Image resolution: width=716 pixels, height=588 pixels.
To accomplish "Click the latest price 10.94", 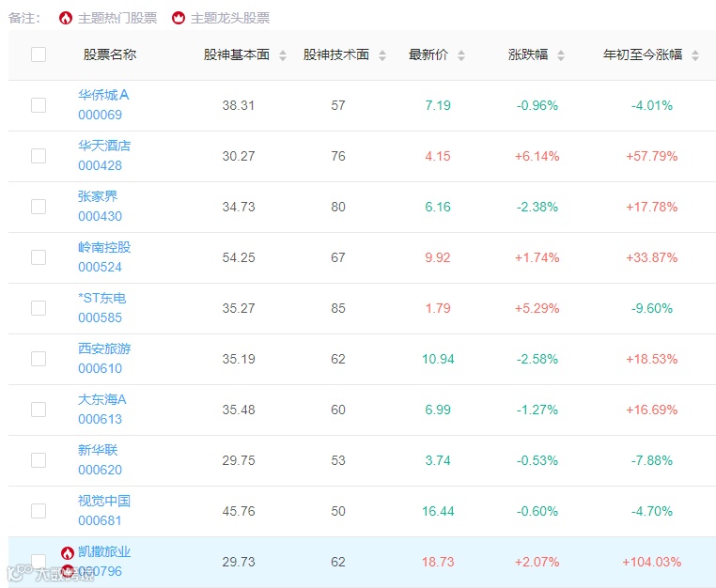I will tap(438, 359).
